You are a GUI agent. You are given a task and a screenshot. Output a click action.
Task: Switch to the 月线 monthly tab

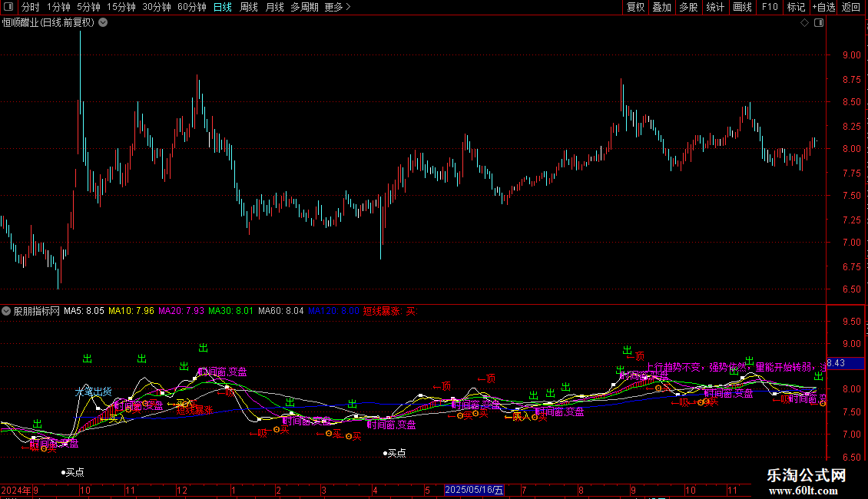click(274, 7)
